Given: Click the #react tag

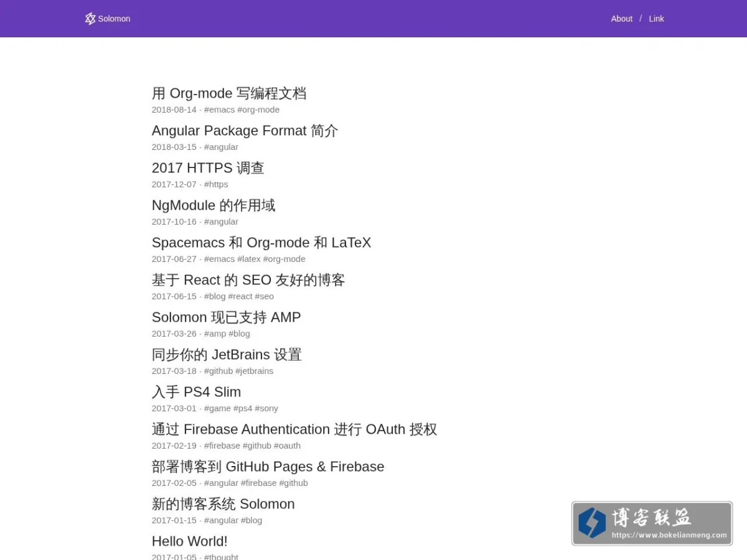Looking at the screenshot, I should click(240, 296).
